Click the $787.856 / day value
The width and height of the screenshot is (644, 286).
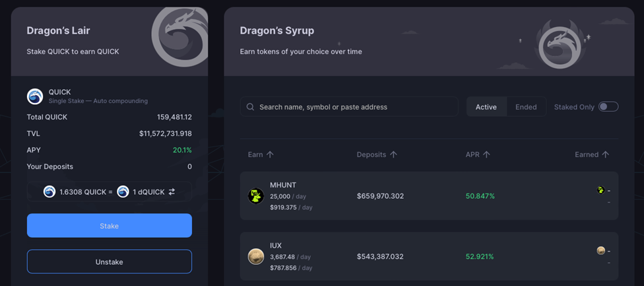(291, 268)
